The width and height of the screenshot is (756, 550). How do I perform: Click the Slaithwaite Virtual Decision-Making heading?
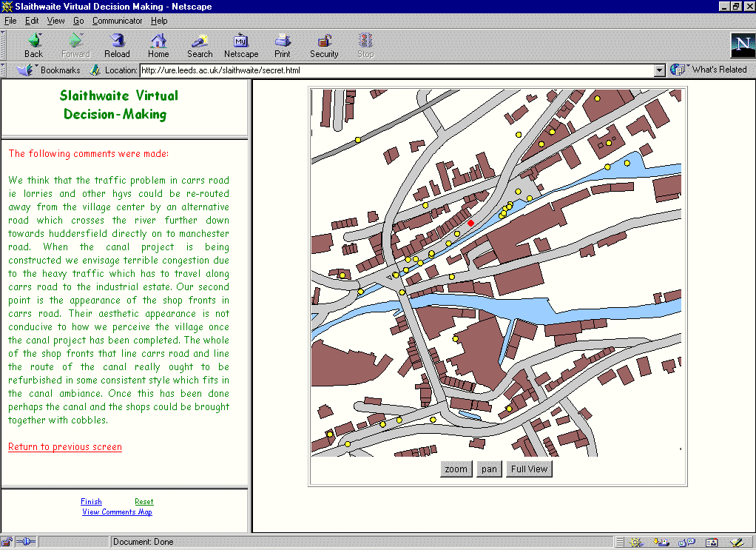click(x=118, y=104)
